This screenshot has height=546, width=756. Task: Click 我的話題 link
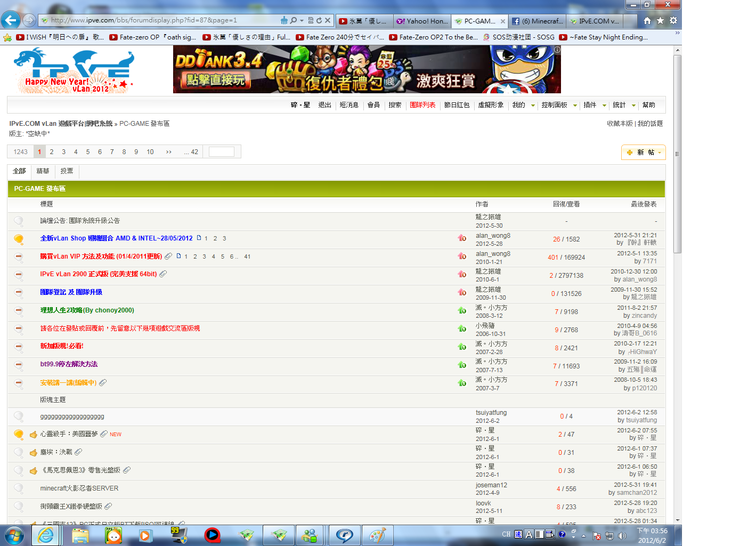pos(650,124)
